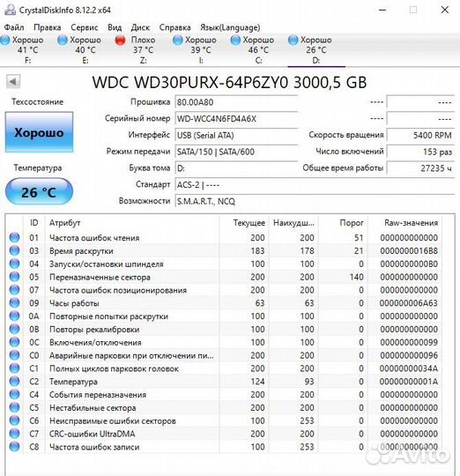Select disk F: status icon

click(x=5, y=40)
